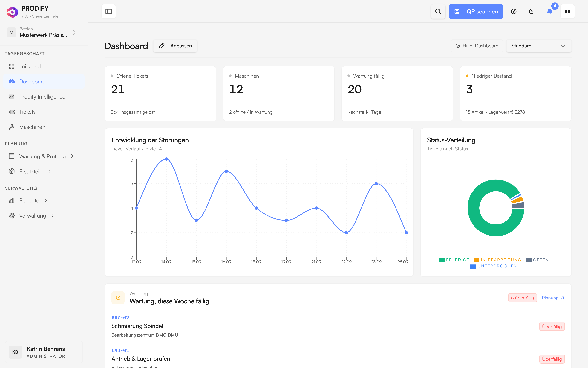
Task: Open search with magnifier icon
Action: (438, 11)
